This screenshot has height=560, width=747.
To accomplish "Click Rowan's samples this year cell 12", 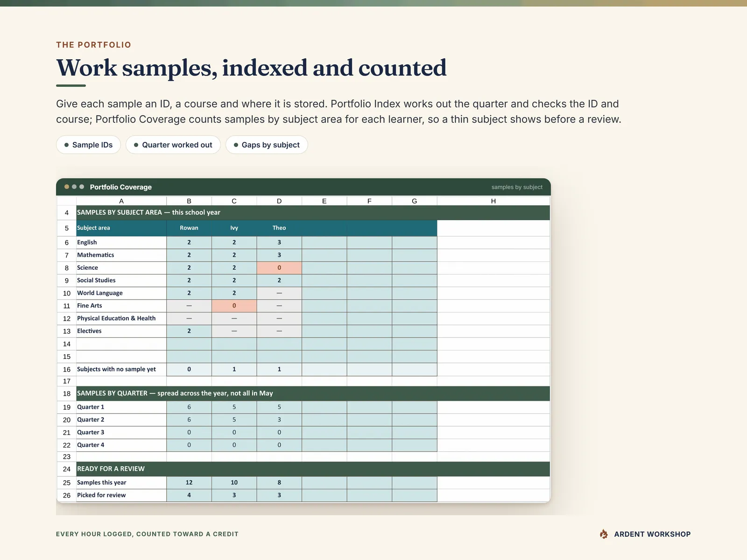I will point(189,483).
